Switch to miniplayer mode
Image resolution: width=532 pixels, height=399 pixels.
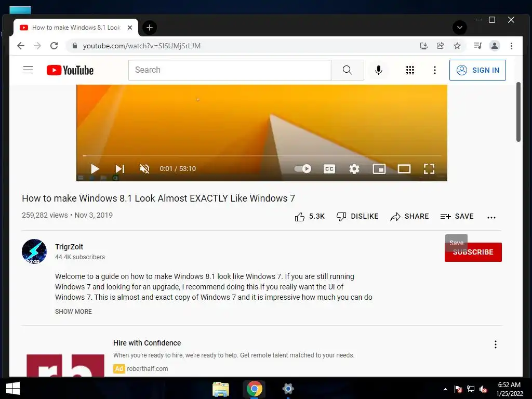pyautogui.click(x=379, y=169)
